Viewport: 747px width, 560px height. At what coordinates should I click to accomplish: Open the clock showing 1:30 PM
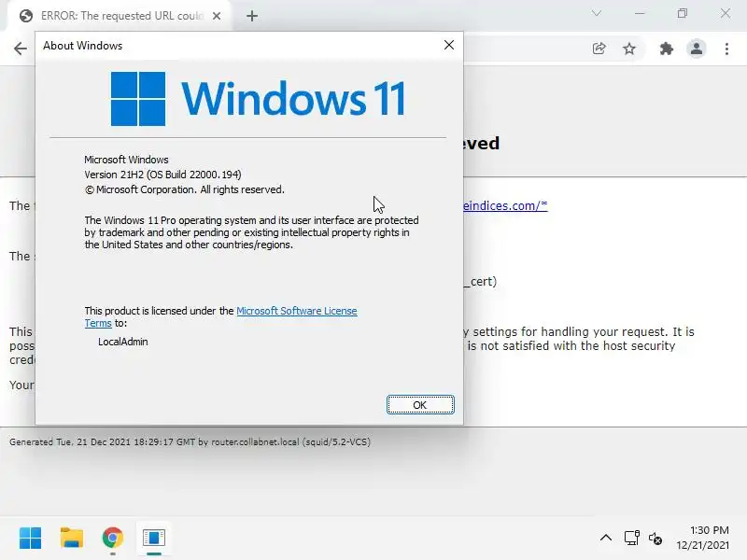(x=703, y=538)
